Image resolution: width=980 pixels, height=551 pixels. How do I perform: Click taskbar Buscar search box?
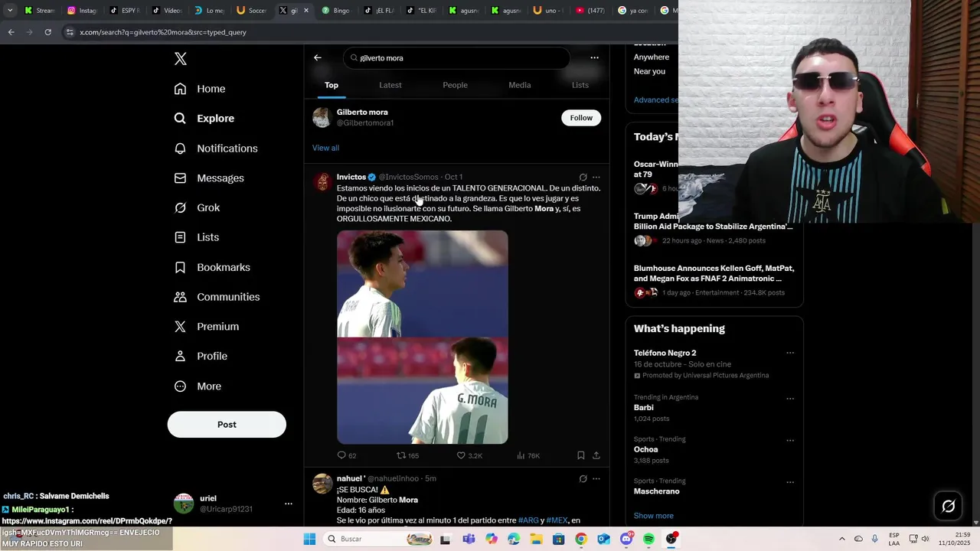378,539
